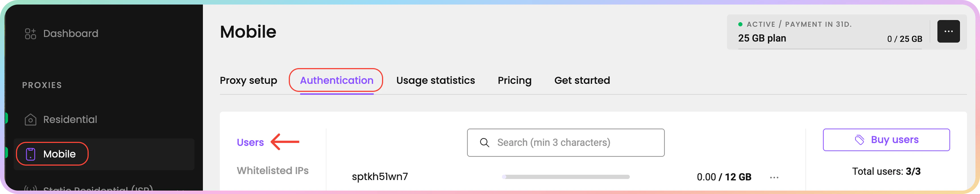Click the sptkh51wn7 usage progress bar

coord(566,177)
